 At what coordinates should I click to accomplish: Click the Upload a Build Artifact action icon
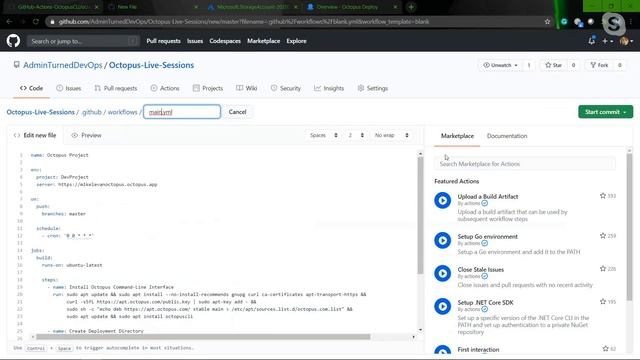point(442,200)
